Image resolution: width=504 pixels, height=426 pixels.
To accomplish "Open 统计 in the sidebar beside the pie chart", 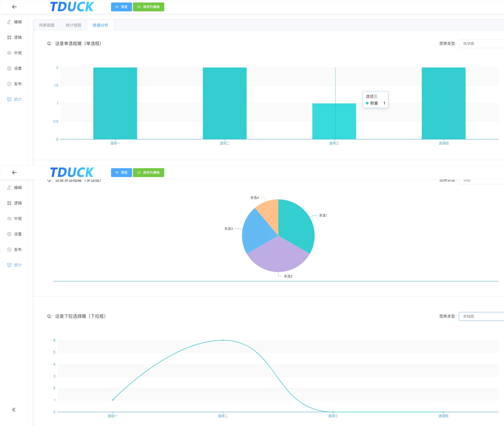I will (14, 265).
